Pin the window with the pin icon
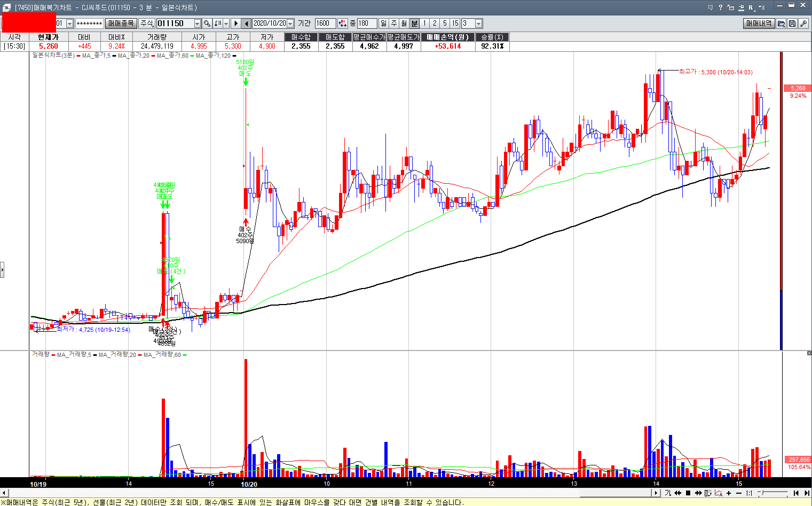 tap(741, 7)
